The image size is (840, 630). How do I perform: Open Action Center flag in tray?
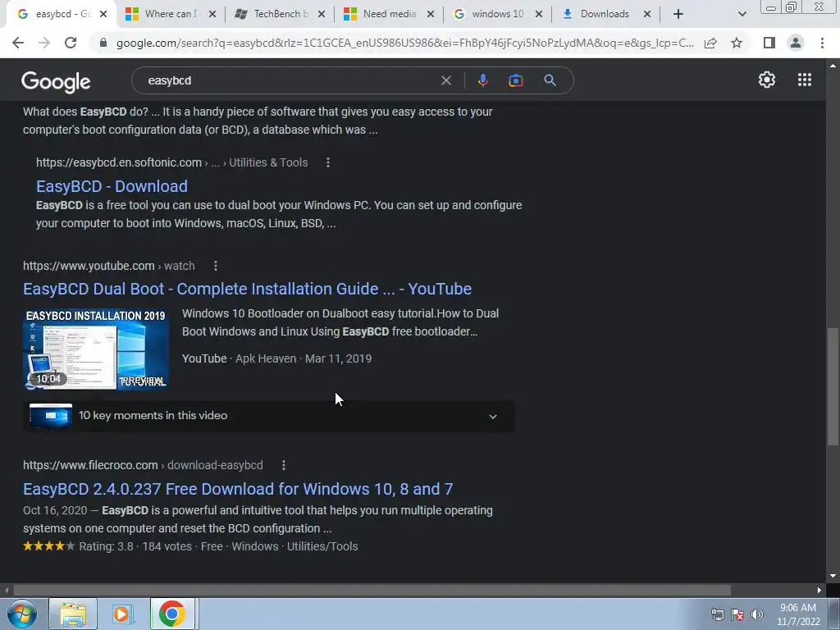click(x=737, y=614)
